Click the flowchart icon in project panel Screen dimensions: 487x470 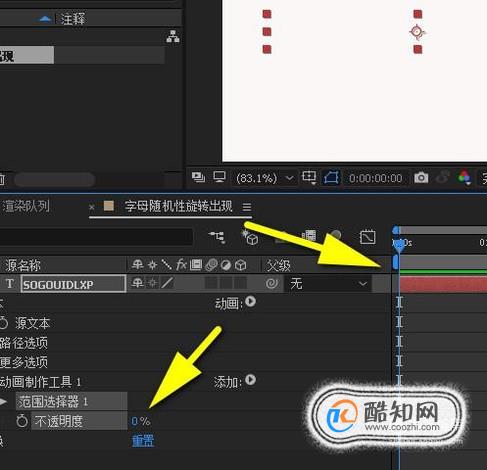[173, 36]
